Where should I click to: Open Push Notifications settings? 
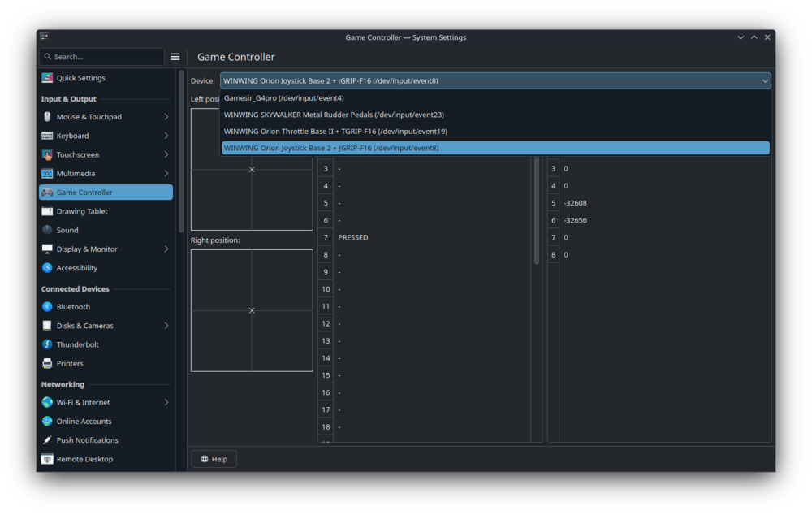click(x=106, y=440)
